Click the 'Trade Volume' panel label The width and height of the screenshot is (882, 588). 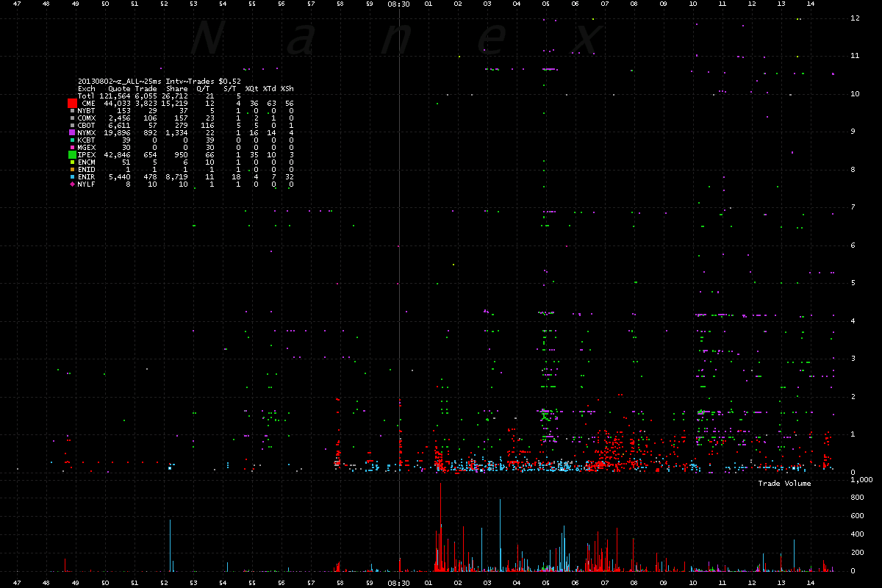[x=785, y=483]
